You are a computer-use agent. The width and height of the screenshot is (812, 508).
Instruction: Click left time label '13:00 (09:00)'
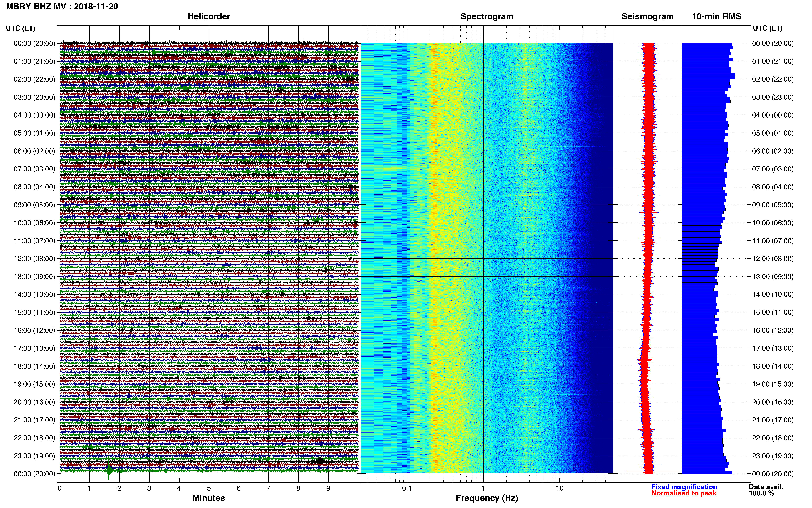coord(34,277)
